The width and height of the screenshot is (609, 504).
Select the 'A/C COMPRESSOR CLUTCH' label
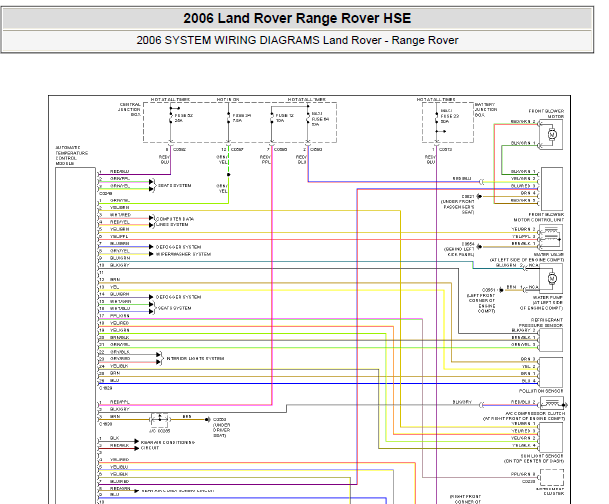535,414
